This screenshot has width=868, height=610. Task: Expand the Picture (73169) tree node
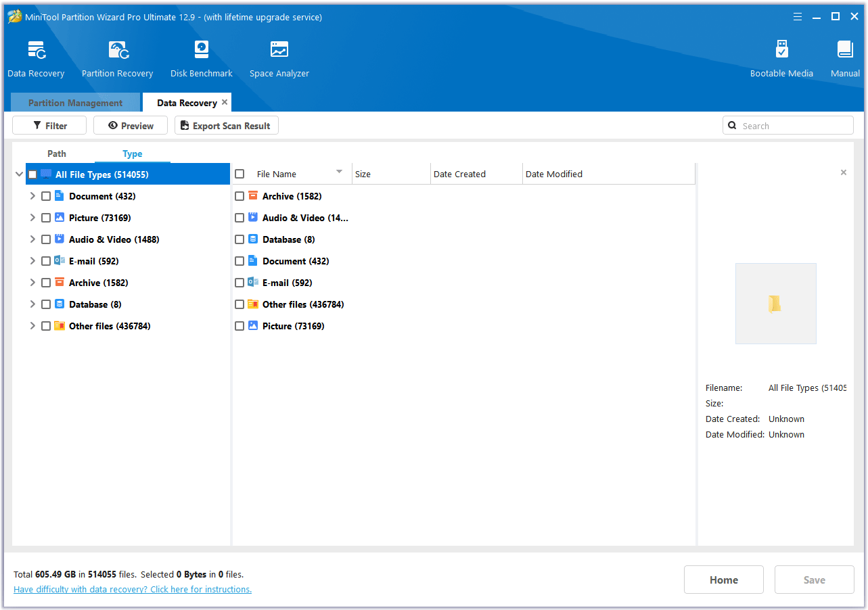[x=32, y=218]
